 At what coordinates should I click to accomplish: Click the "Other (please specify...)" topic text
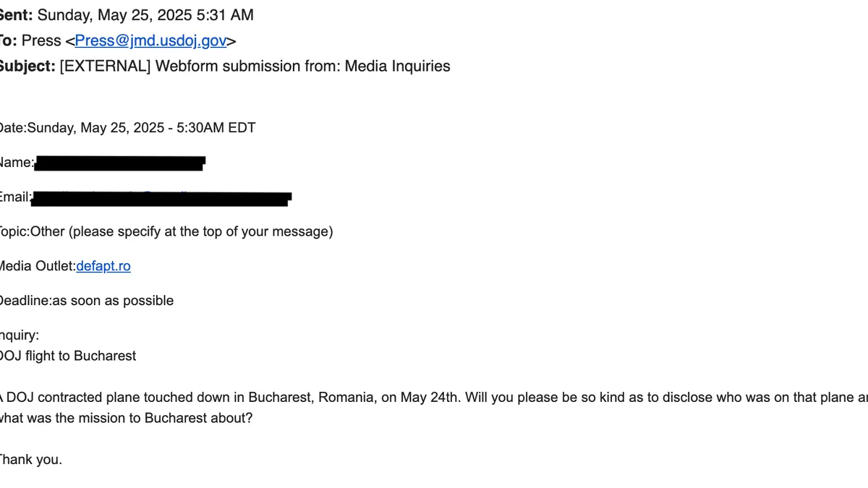[182, 231]
